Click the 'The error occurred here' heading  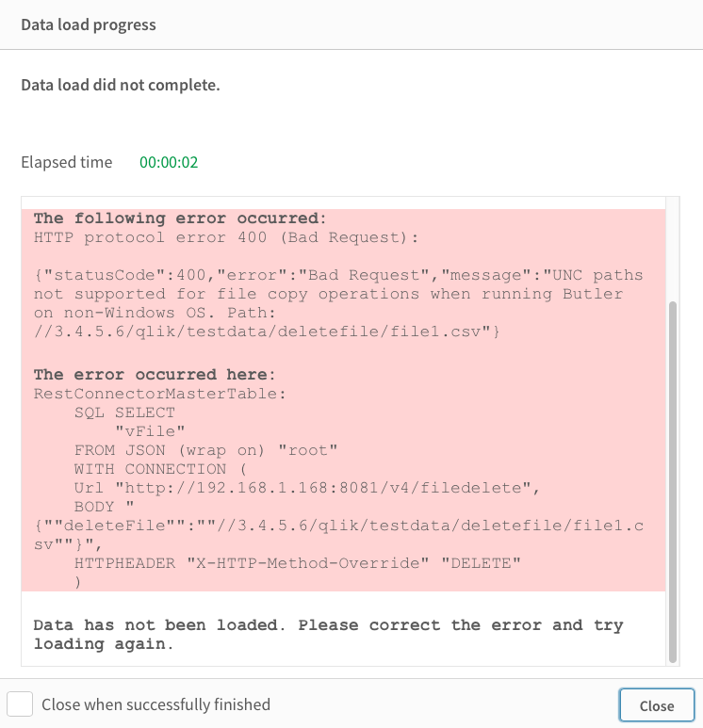pyautogui.click(x=167, y=375)
